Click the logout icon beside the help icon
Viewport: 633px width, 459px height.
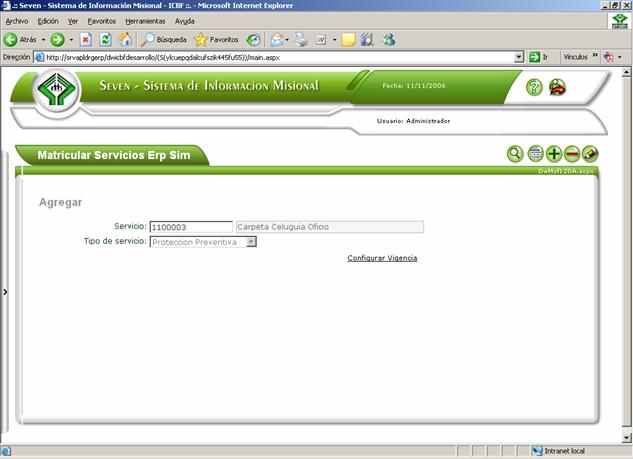click(557, 87)
